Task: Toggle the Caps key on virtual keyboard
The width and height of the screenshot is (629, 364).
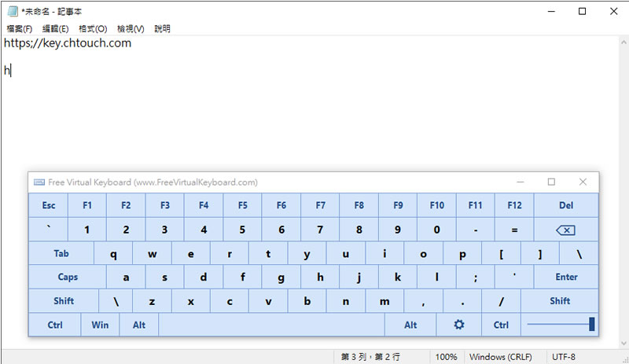Action: click(x=68, y=277)
